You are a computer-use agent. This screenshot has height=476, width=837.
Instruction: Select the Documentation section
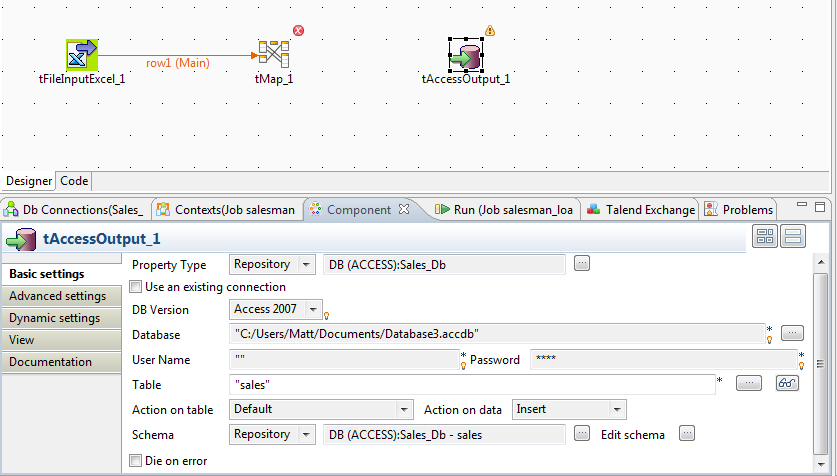click(61, 361)
